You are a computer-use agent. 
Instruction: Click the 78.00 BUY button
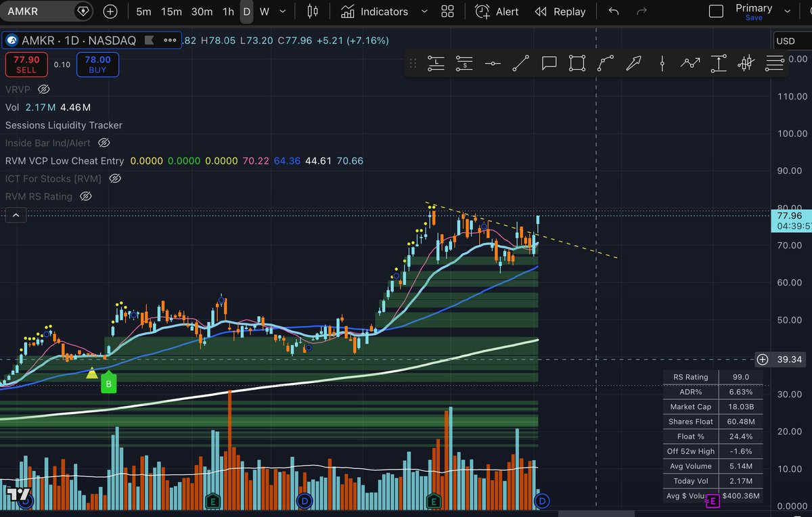pyautogui.click(x=98, y=65)
